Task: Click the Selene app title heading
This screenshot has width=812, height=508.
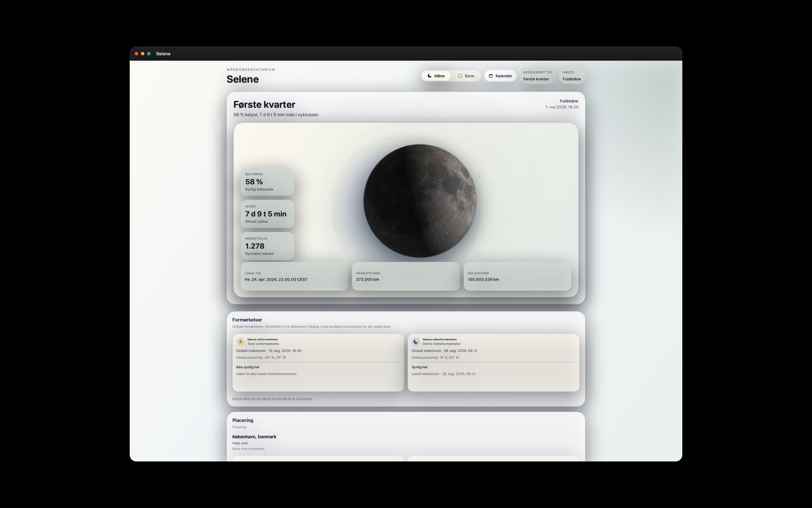Action: tap(242, 79)
